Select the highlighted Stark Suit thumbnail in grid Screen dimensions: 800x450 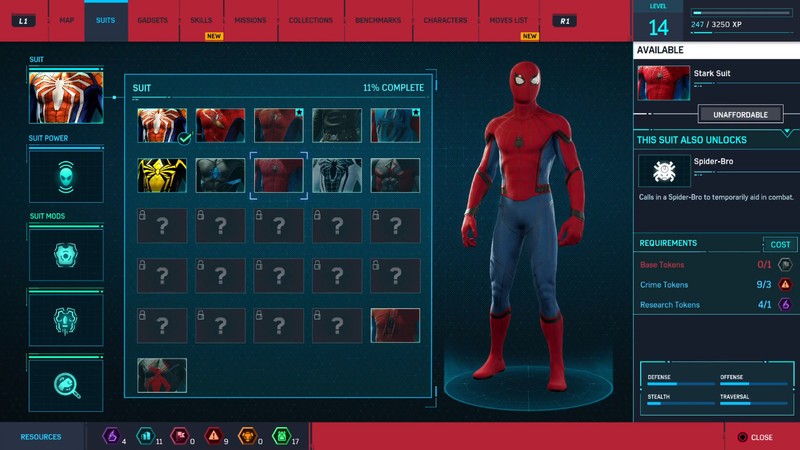pyautogui.click(x=279, y=176)
